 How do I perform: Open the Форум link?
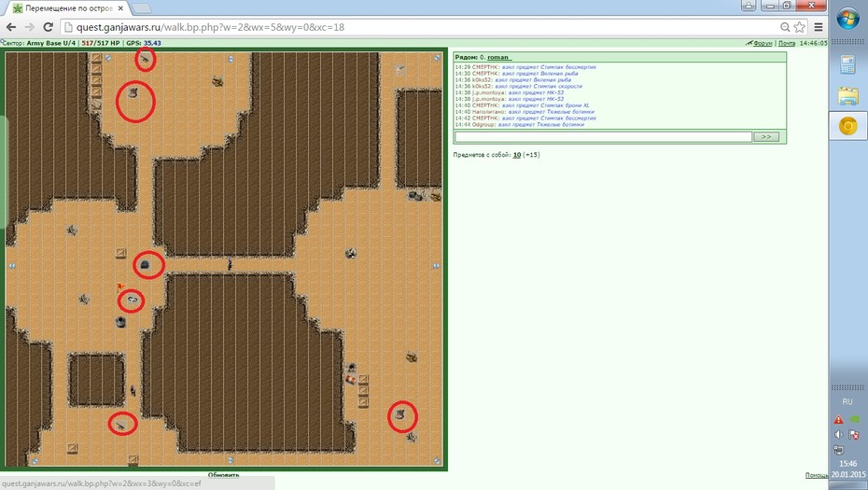763,43
